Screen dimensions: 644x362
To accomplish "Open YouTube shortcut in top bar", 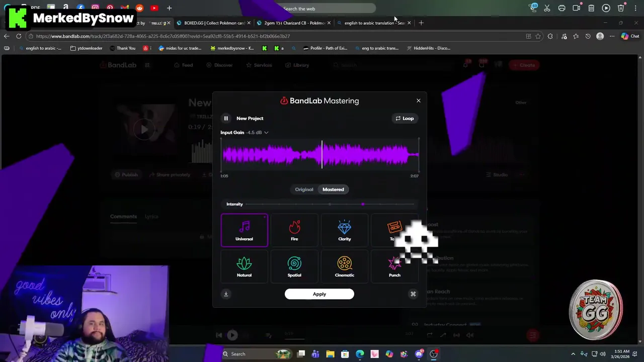I will pyautogui.click(x=154, y=8).
